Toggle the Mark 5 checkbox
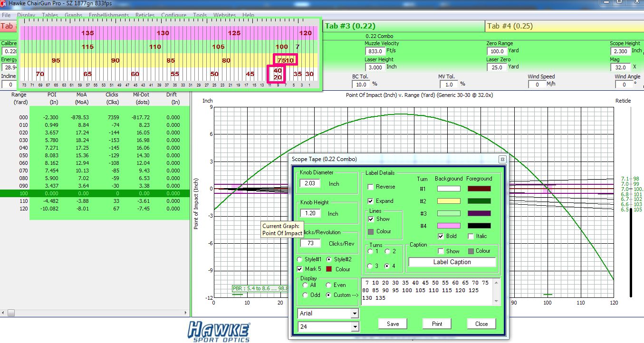Viewport: 644px width, 343px height. (x=300, y=269)
